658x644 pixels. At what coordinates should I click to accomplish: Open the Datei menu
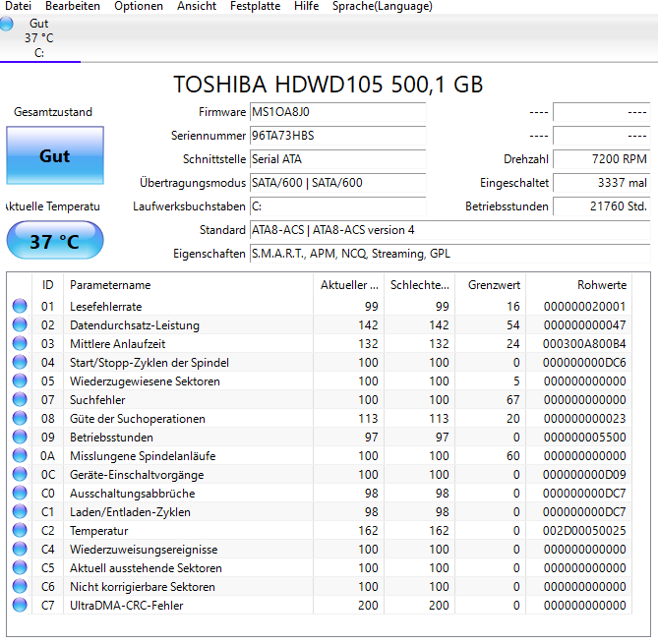(18, 6)
